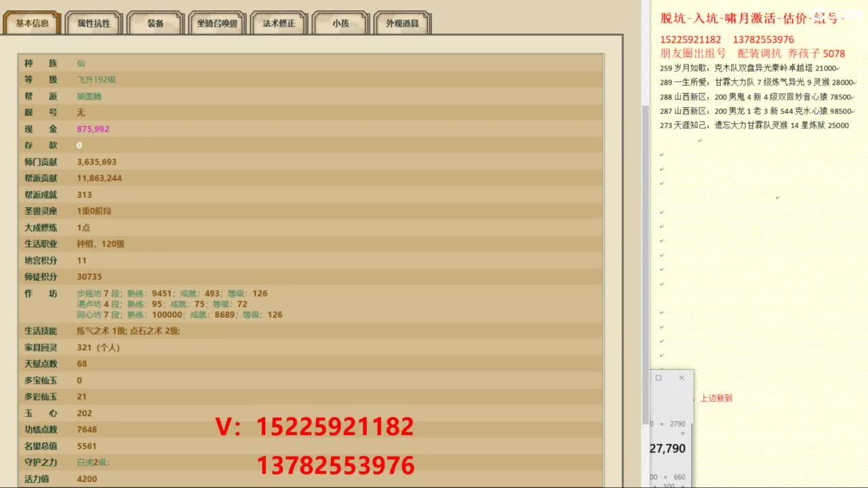Image resolution: width=868 pixels, height=488 pixels.
Task: Switch to the 法术修正 tab
Action: (x=279, y=23)
